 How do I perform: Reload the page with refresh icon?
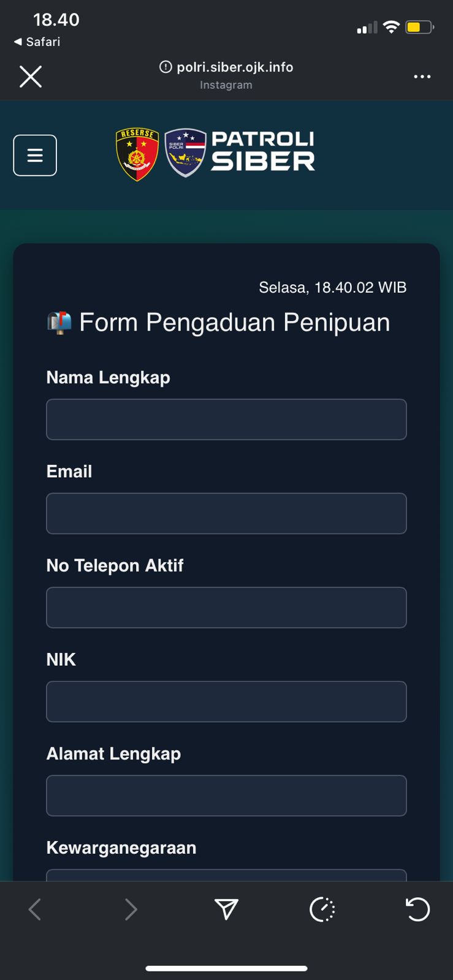click(x=418, y=910)
